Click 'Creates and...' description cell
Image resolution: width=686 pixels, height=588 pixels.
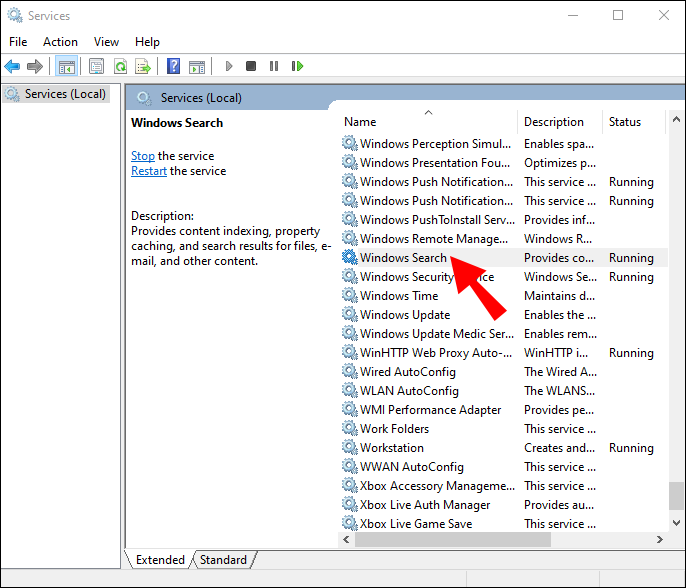[559, 447]
